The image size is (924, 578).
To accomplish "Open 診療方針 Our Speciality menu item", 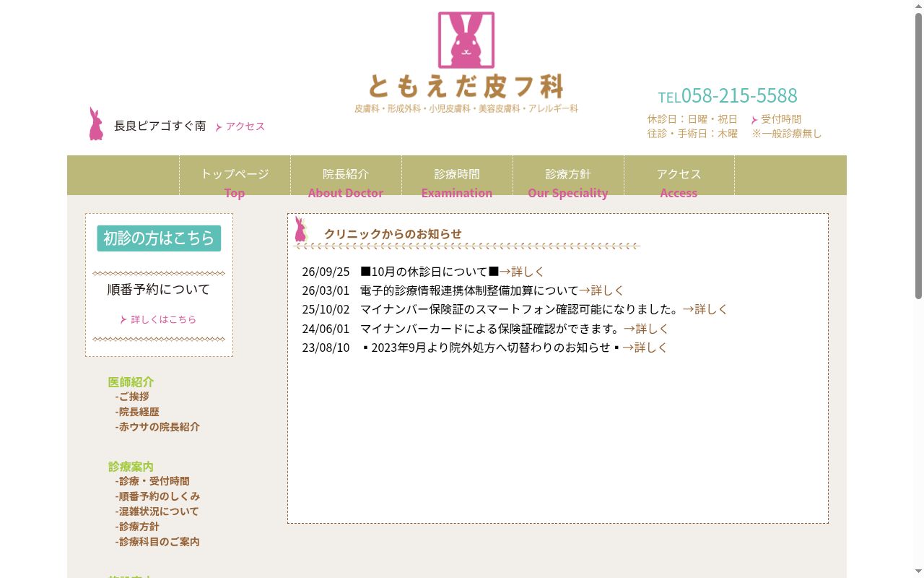I will point(568,176).
